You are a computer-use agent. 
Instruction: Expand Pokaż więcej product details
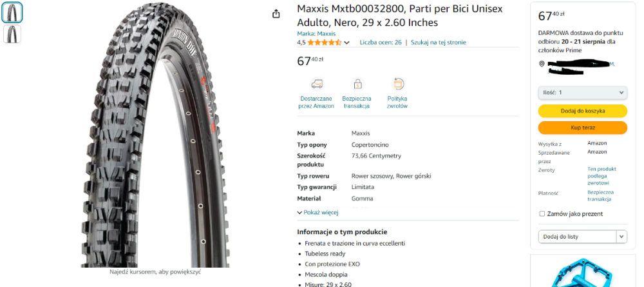[x=317, y=213]
